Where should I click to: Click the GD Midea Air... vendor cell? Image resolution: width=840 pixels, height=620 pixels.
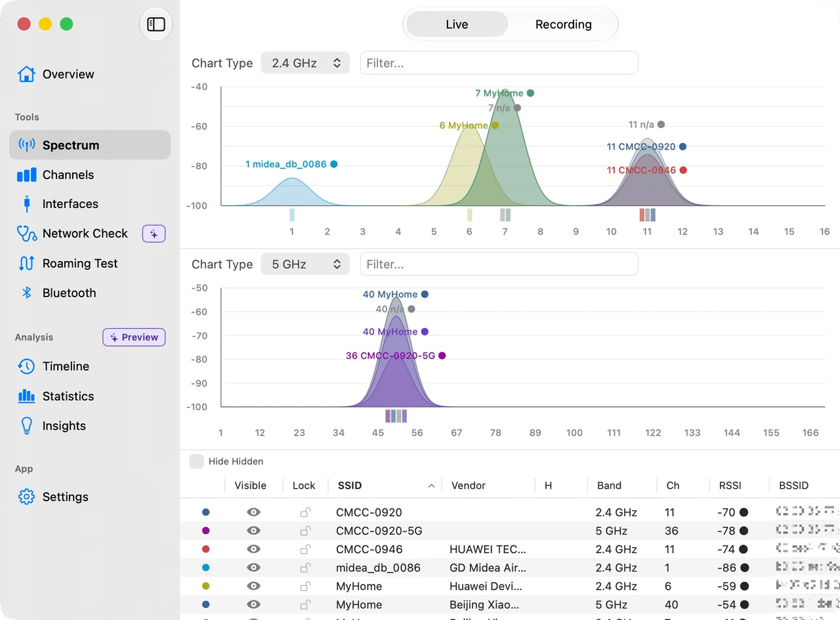[488, 568]
